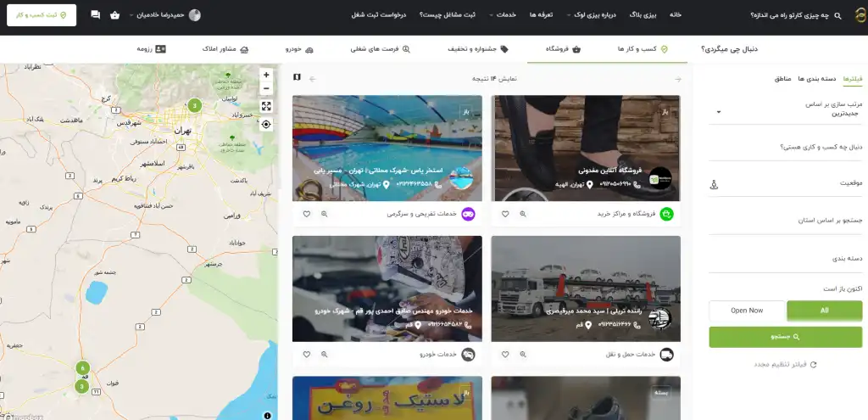Click the user avatar of حمیدرضا خادمیان
This screenshot has width=868, height=420.
194,15
